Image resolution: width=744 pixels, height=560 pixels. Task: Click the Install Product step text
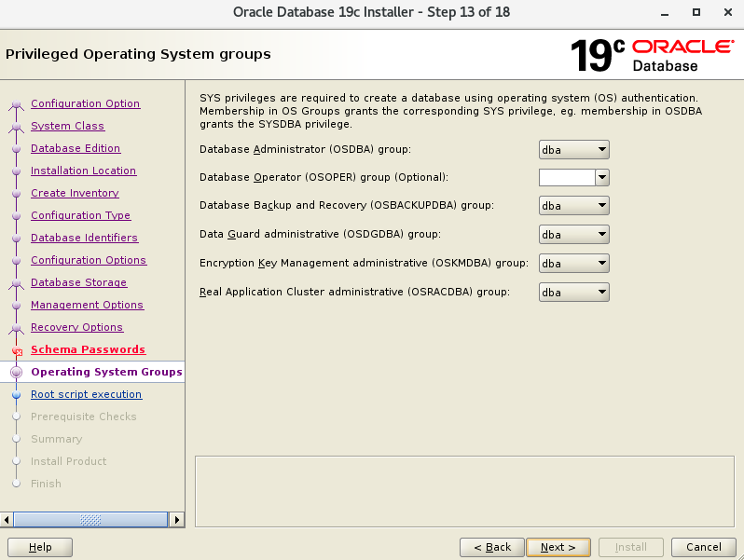[69, 461]
